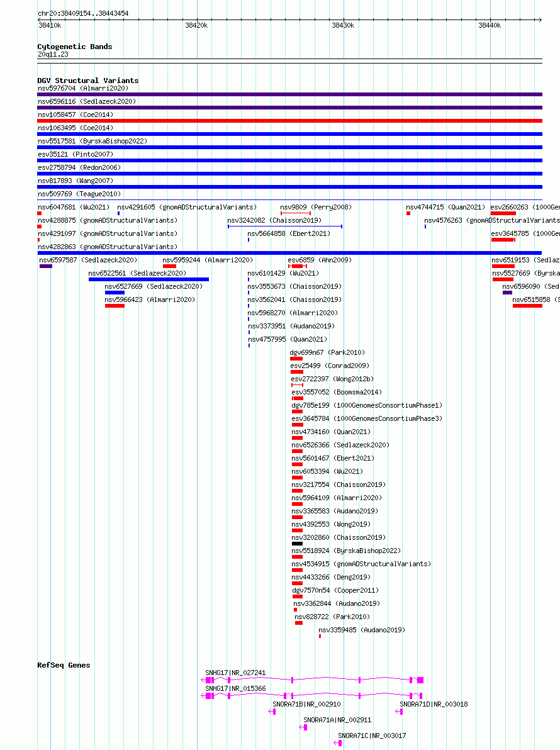The width and height of the screenshot is (560, 750).
Task: Open the nsv4734160 (Quan2021) label
Action: [x=331, y=432]
